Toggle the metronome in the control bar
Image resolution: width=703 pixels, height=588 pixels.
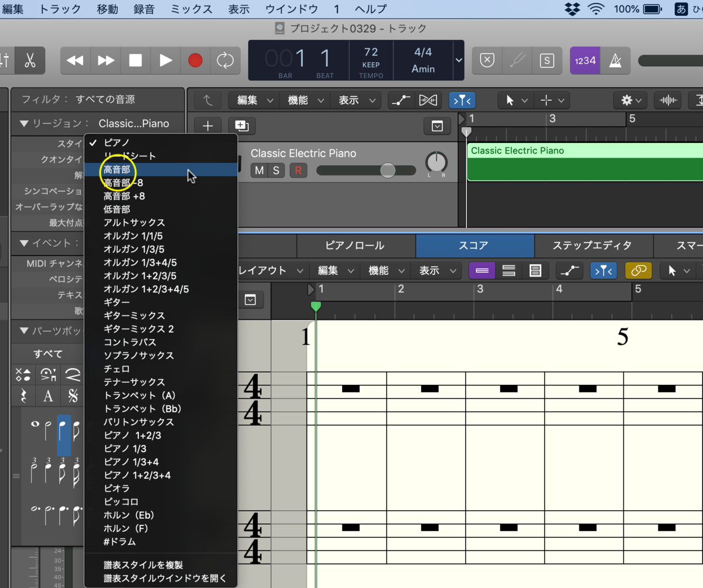point(616,60)
